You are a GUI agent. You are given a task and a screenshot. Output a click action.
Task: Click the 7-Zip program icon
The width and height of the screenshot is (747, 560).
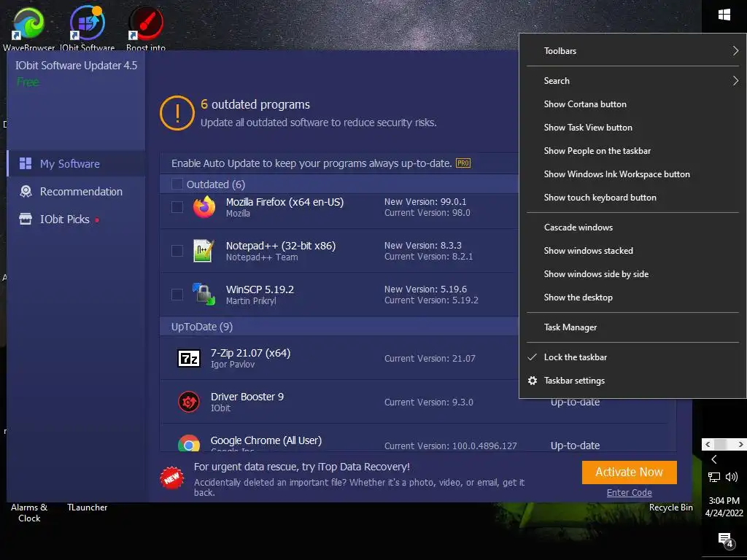[189, 358]
